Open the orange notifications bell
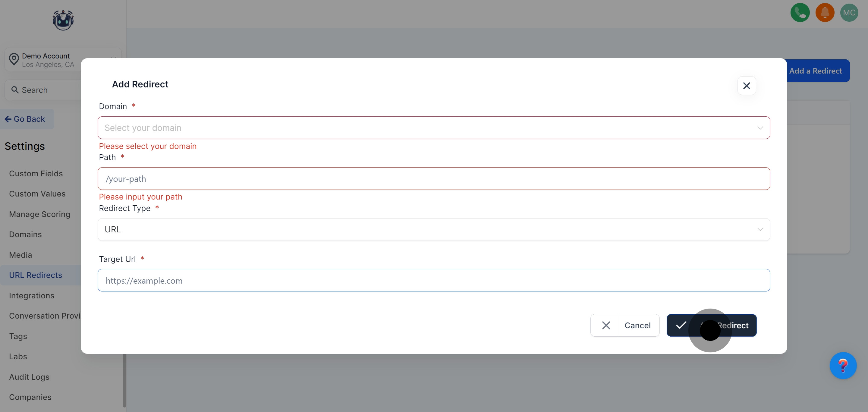868x412 pixels. (825, 13)
